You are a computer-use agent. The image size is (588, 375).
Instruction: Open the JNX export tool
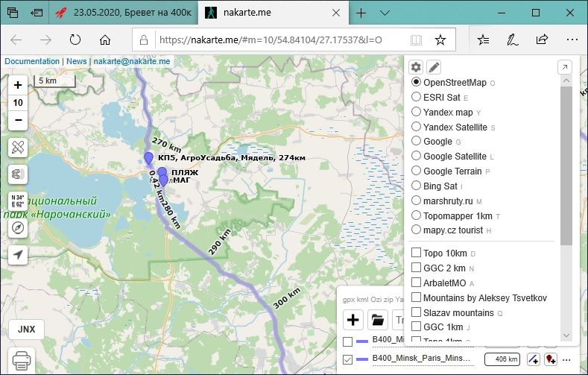(x=26, y=330)
